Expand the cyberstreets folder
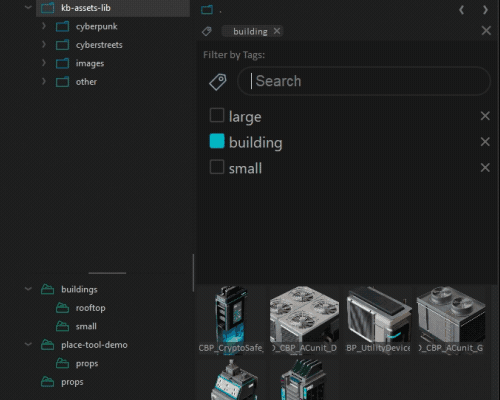 pyautogui.click(x=44, y=44)
